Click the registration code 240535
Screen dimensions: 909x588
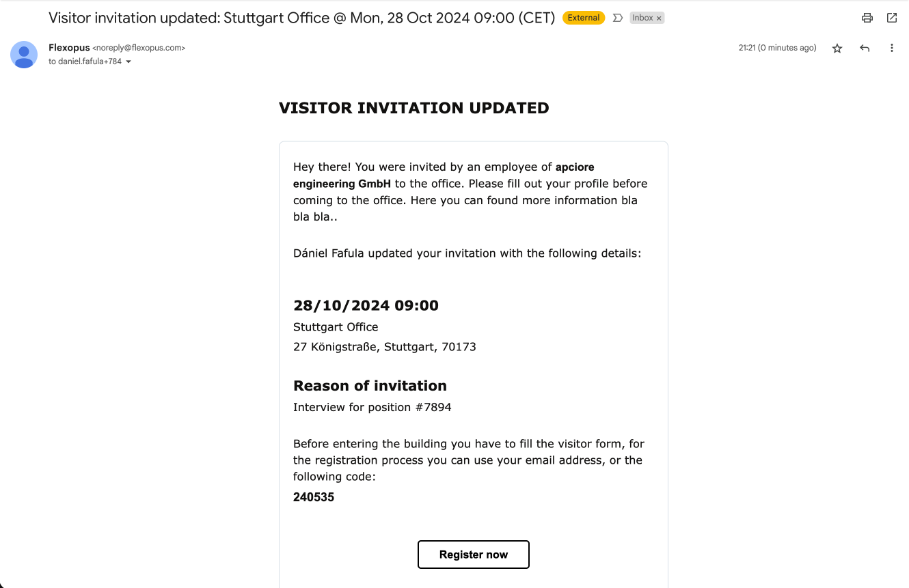(x=314, y=497)
